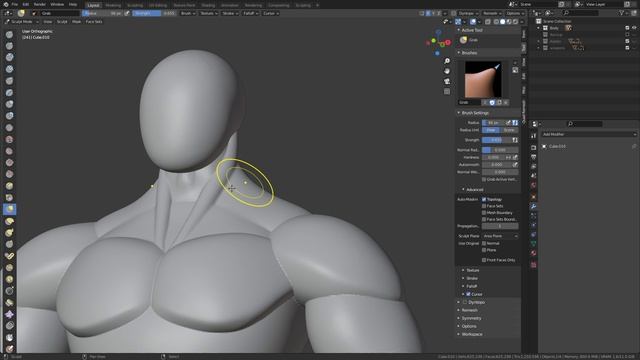Toggle Use Original Normal checkbox
Screen dimensions: 640x360
(484, 243)
